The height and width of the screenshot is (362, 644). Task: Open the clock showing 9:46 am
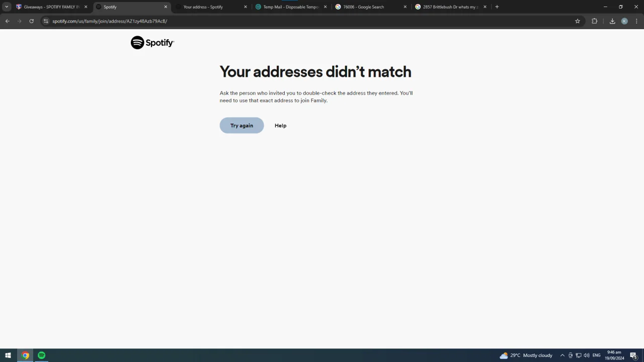pyautogui.click(x=614, y=355)
